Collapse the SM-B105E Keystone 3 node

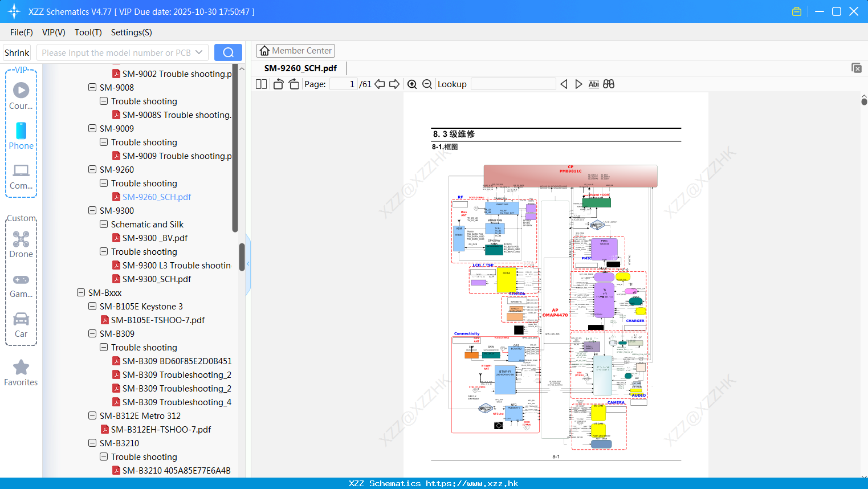click(x=92, y=306)
